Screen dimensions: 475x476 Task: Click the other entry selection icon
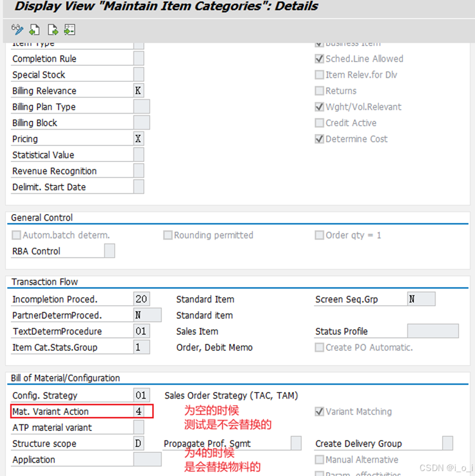[x=70, y=30]
